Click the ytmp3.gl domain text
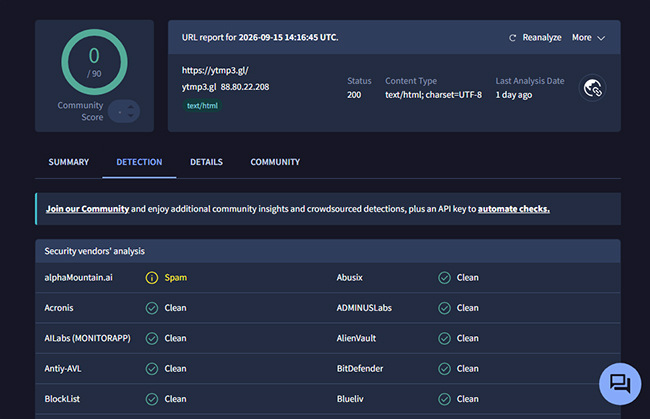The height and width of the screenshot is (419, 650). click(199, 87)
